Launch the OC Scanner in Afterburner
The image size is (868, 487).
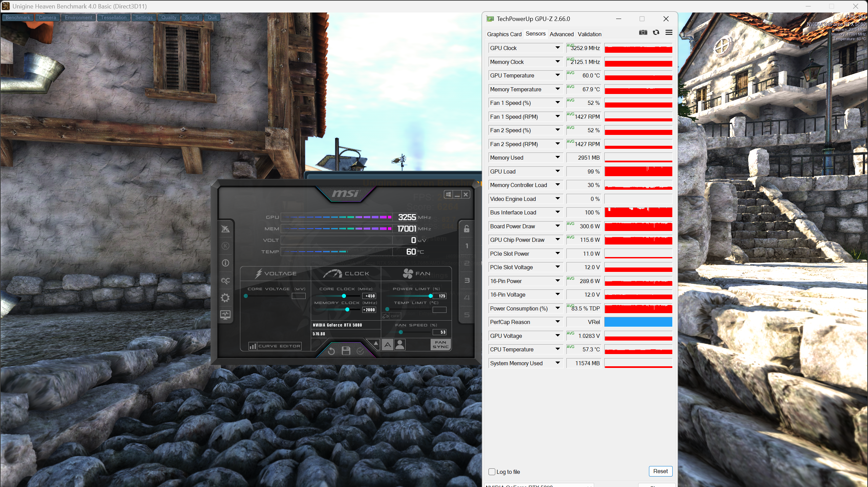point(225,281)
